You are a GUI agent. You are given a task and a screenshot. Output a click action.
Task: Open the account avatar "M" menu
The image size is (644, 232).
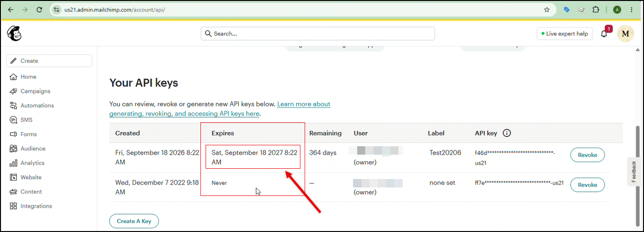pos(625,34)
